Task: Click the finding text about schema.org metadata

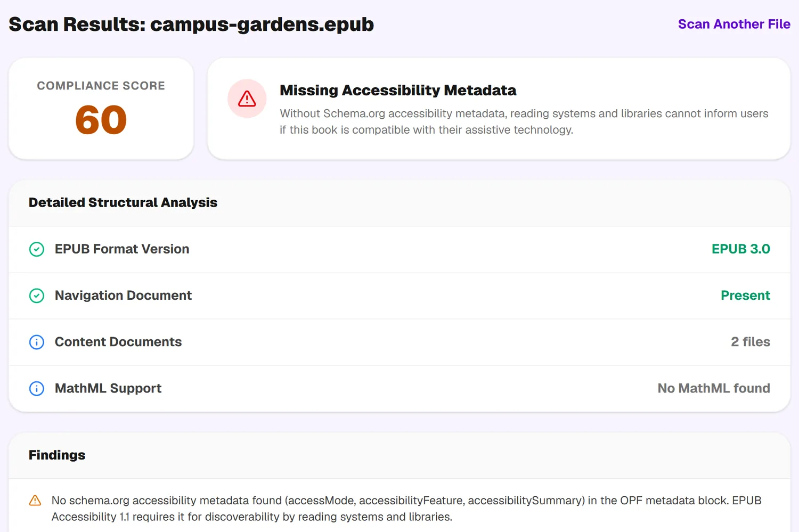Action: click(406, 509)
